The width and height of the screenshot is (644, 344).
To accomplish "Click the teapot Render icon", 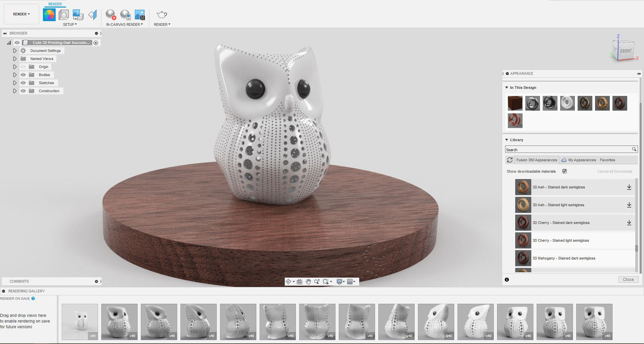I will pyautogui.click(x=162, y=15).
